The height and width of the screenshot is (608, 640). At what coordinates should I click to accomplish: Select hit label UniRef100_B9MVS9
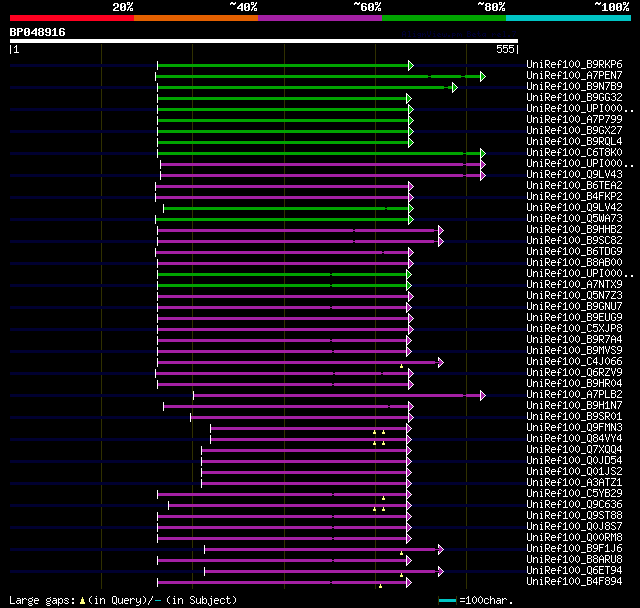[574, 351]
